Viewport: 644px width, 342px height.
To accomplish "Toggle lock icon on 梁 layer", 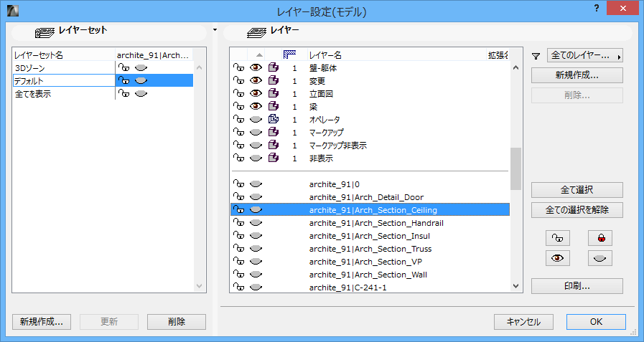I will click(x=238, y=107).
